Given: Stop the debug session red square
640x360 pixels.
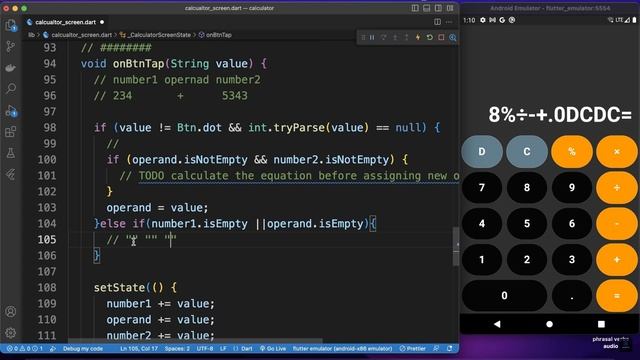Looking at the screenshot, I should [441, 38].
